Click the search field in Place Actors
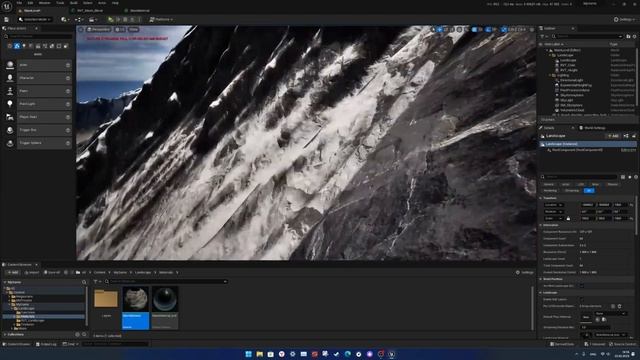 pos(39,37)
